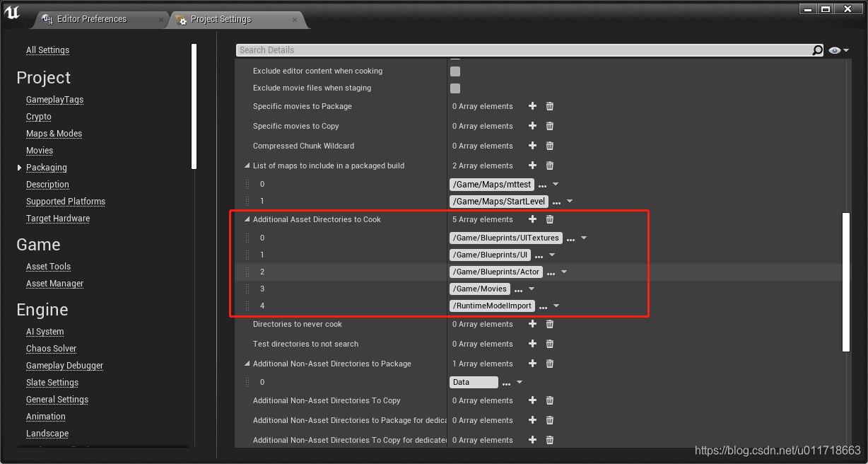Click the sidebar category scrollbar
This screenshot has width=868, height=464.
194,106
